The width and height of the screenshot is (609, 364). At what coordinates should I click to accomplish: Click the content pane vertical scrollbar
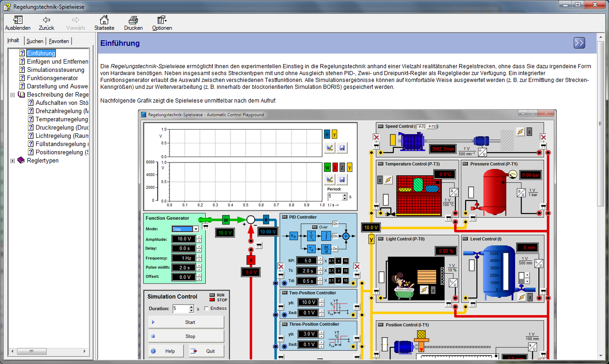tap(601, 197)
